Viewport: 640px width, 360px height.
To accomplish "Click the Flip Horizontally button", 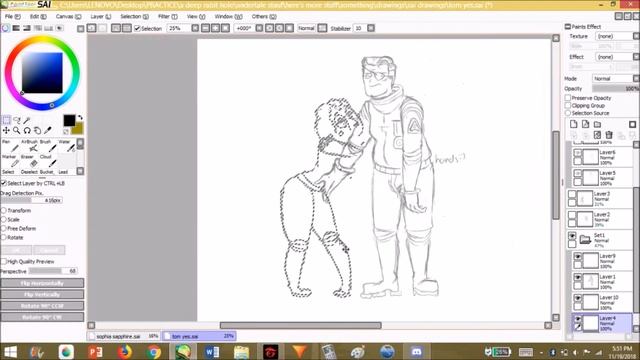I will pyautogui.click(x=42, y=283).
